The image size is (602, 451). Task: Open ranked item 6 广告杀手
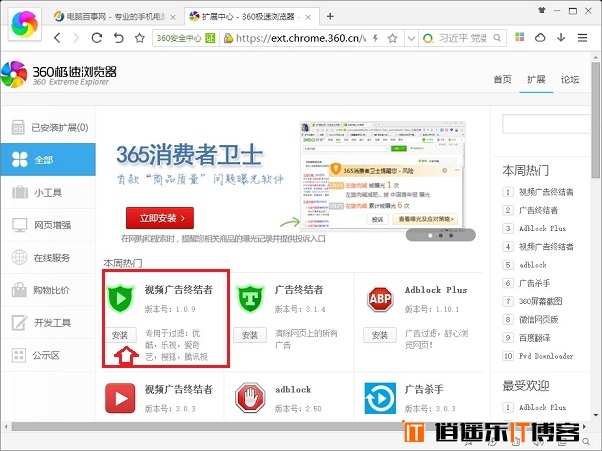click(534, 283)
